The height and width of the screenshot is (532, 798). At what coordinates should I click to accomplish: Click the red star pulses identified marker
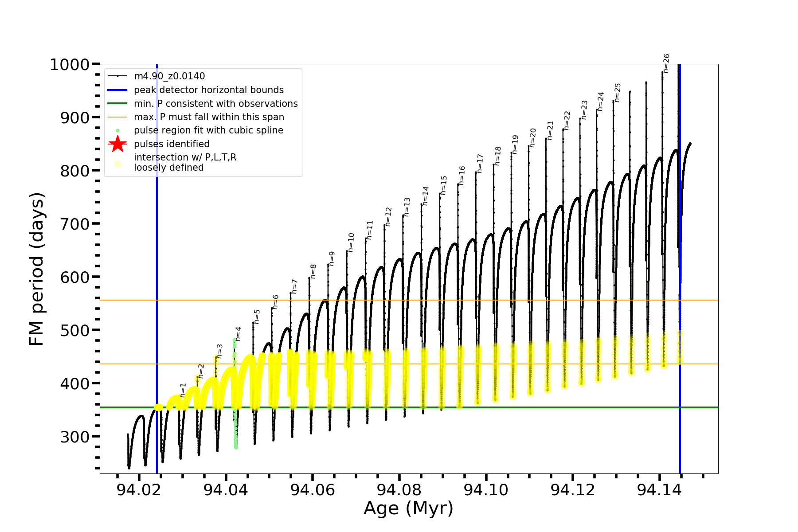click(117, 144)
